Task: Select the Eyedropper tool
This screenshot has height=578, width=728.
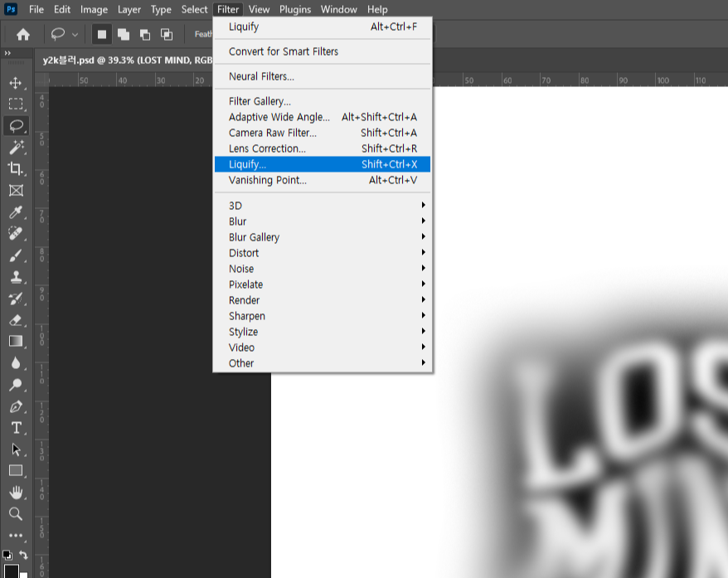Action: (16, 212)
